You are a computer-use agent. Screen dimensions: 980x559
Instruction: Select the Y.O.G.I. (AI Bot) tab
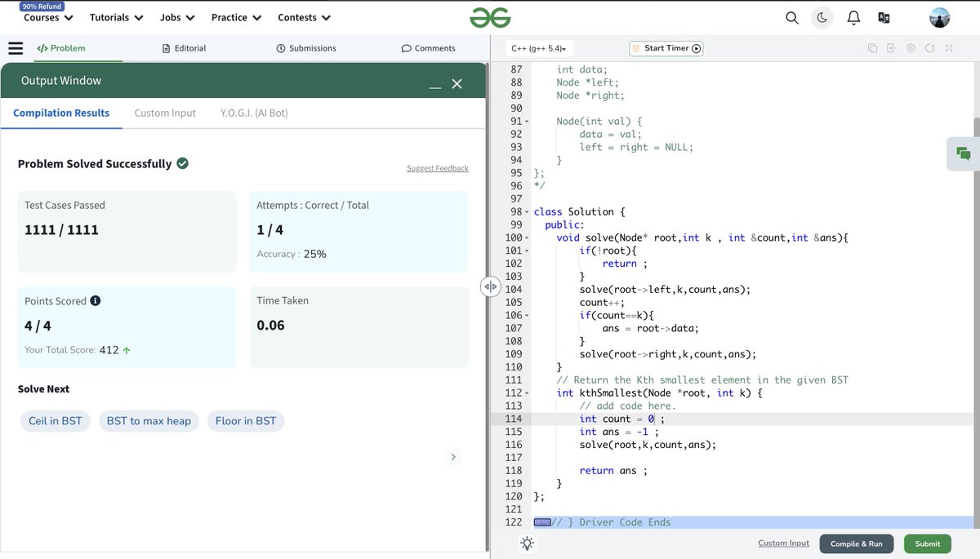254,113
